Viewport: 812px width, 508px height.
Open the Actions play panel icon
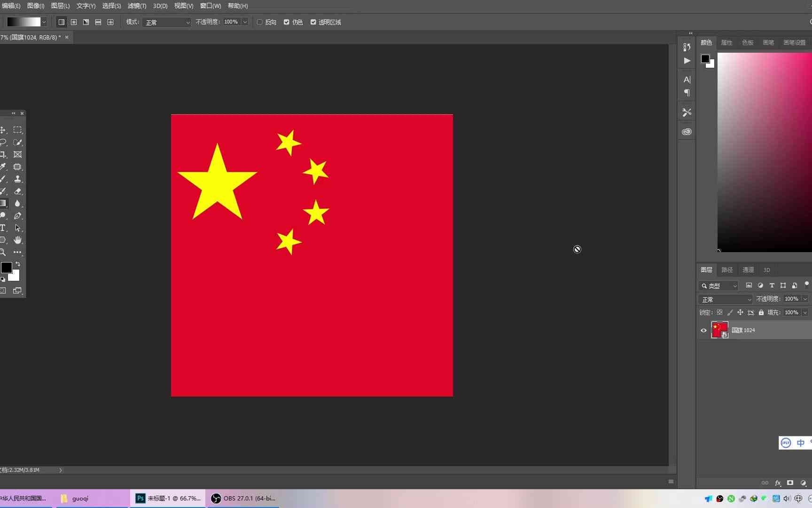(687, 61)
